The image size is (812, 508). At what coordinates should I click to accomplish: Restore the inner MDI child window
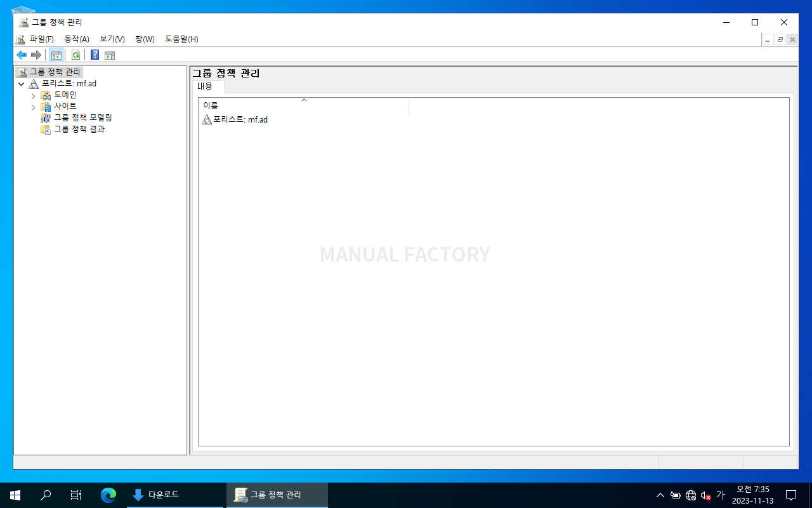tap(780, 39)
